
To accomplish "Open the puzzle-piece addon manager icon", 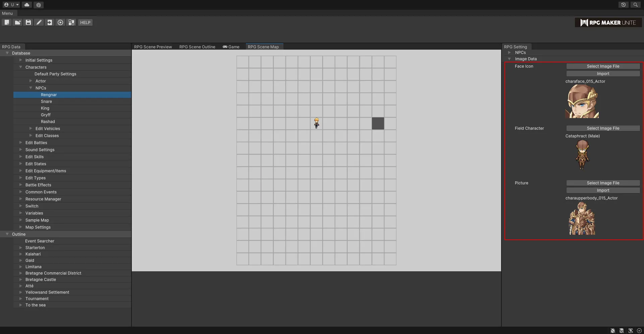I will click(71, 22).
